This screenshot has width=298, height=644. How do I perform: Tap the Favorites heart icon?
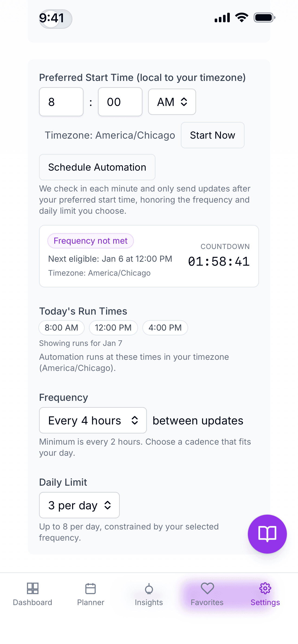click(x=207, y=588)
